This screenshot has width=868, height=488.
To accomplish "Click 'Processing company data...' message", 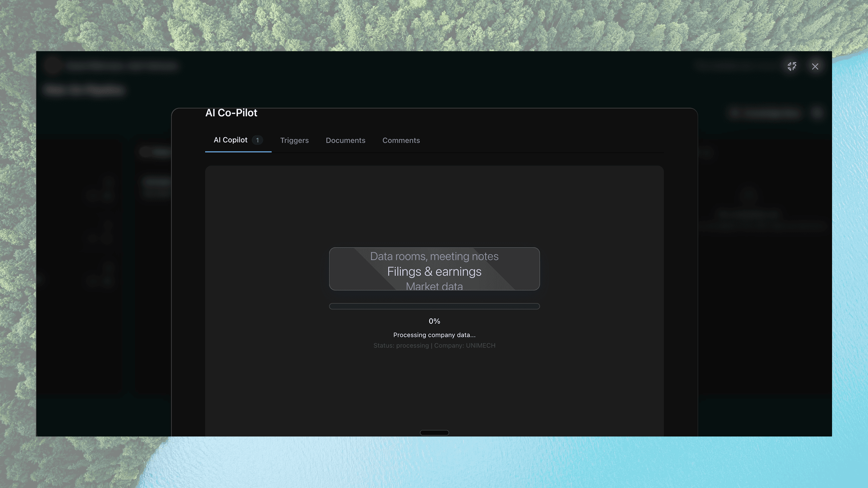I will tap(434, 335).
